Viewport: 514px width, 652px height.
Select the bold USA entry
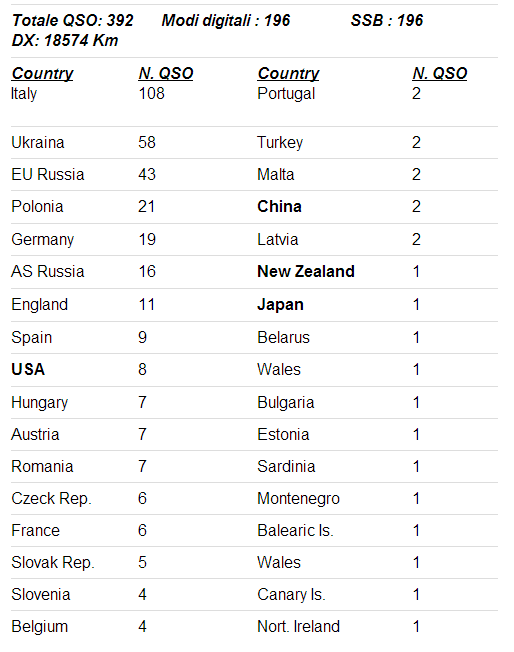click(x=28, y=369)
